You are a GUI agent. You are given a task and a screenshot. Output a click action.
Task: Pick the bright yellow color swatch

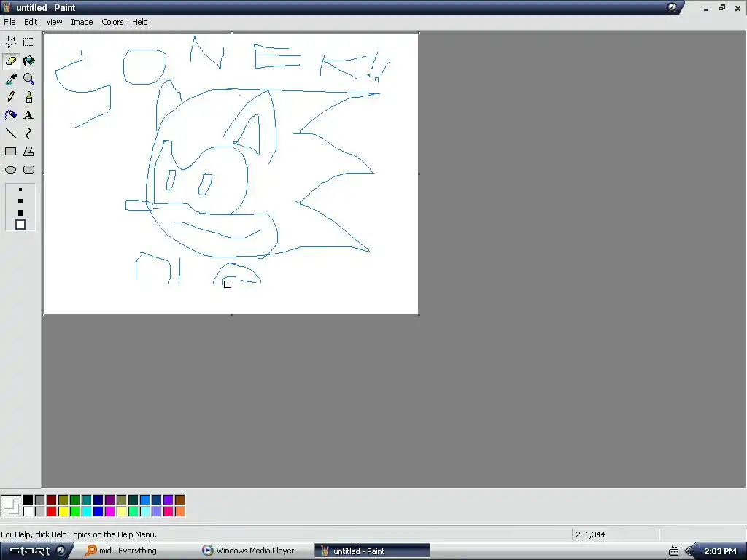click(x=63, y=511)
